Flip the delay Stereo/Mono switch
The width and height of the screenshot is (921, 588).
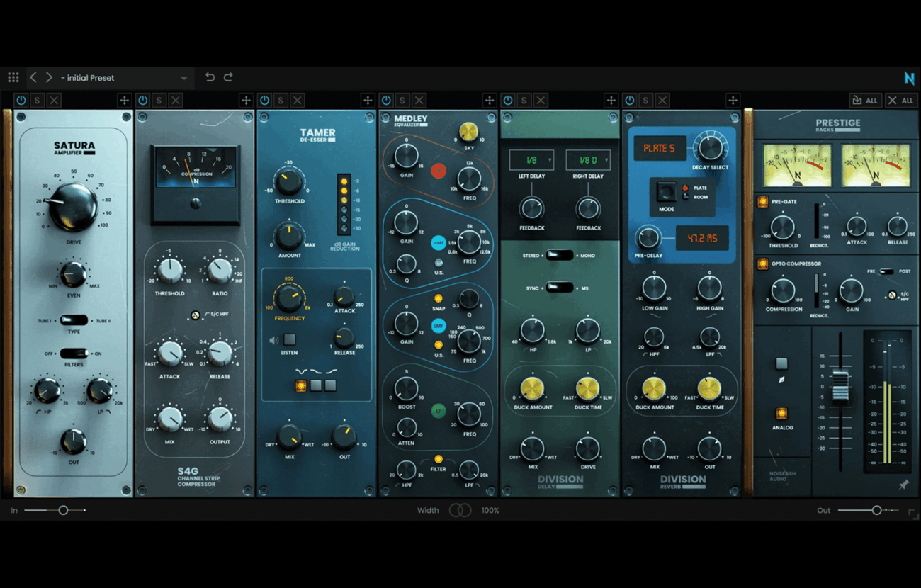(560, 255)
